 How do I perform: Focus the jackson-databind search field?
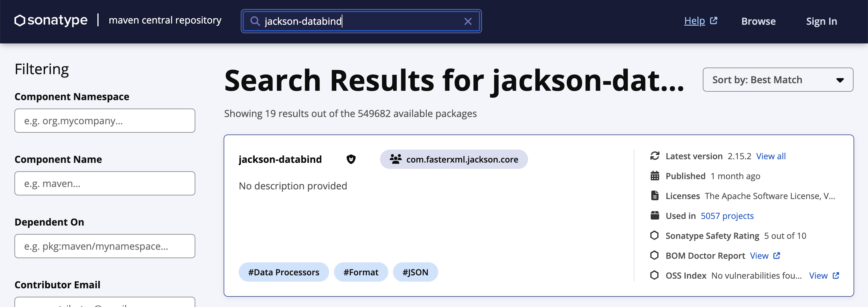pyautogui.click(x=361, y=21)
